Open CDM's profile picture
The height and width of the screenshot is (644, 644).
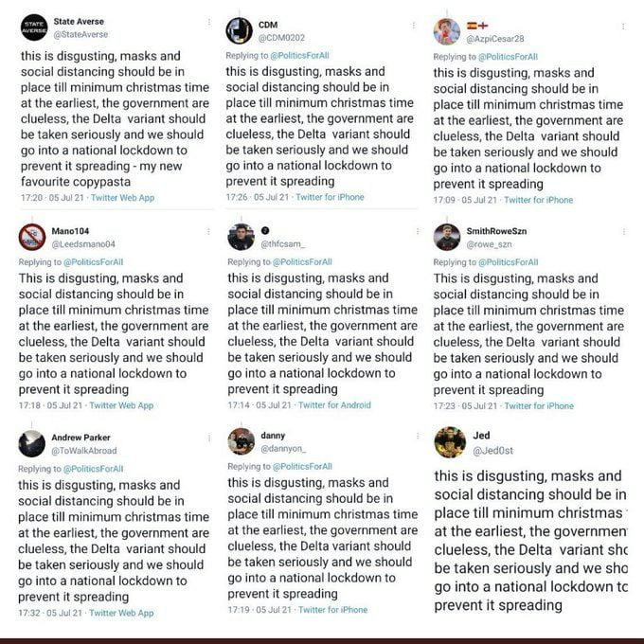[x=239, y=30]
